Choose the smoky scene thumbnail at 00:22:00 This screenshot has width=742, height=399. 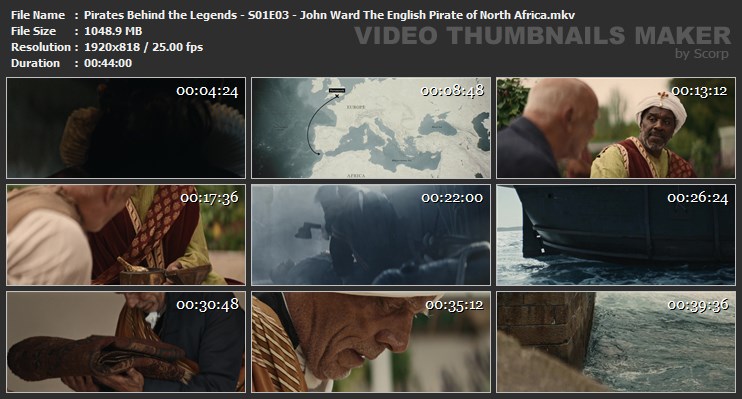371,235
